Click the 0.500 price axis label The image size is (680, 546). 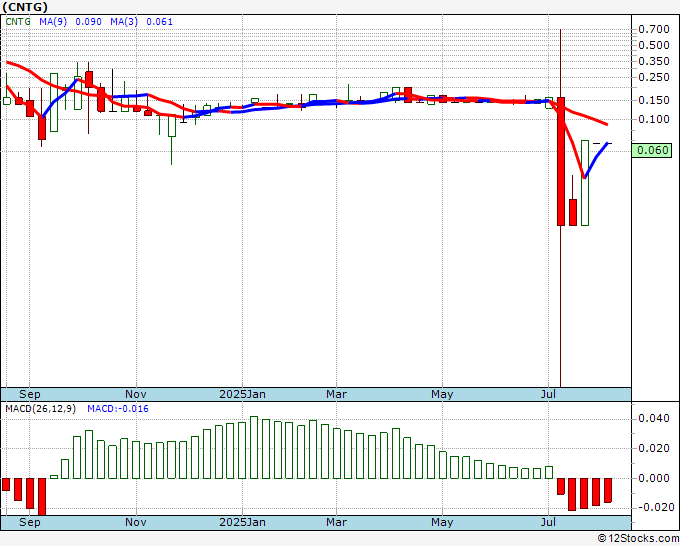(x=654, y=45)
